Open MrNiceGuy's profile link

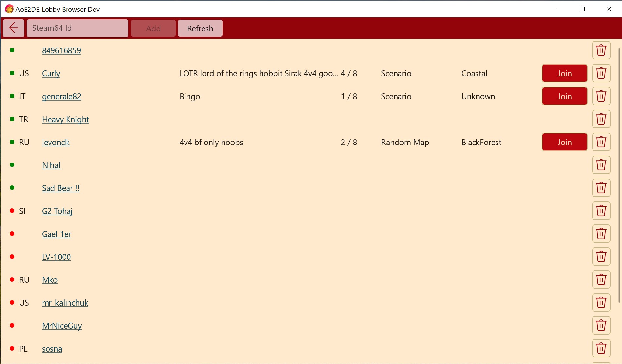click(x=62, y=326)
